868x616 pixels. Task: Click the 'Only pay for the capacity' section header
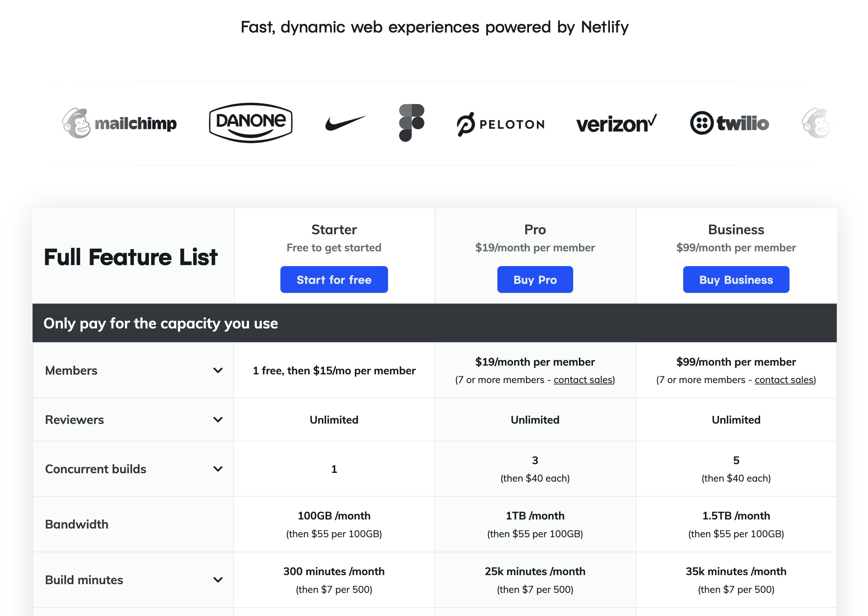[161, 323]
